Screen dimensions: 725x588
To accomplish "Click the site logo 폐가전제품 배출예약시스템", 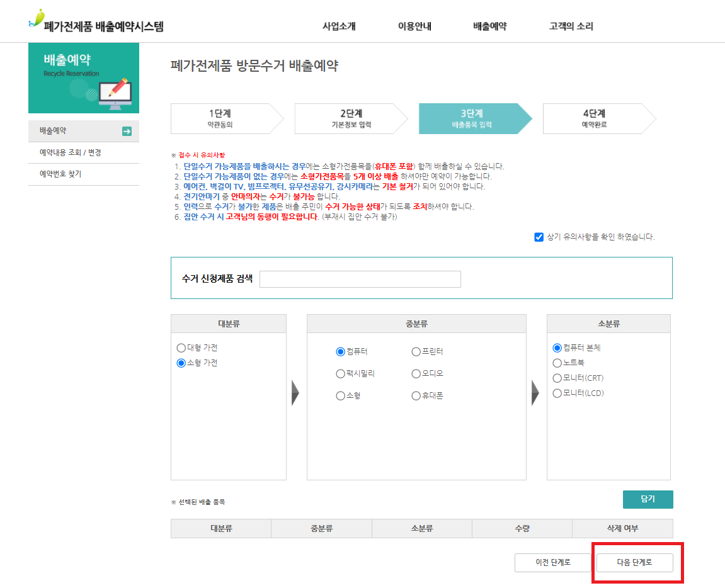I will tap(96, 21).
